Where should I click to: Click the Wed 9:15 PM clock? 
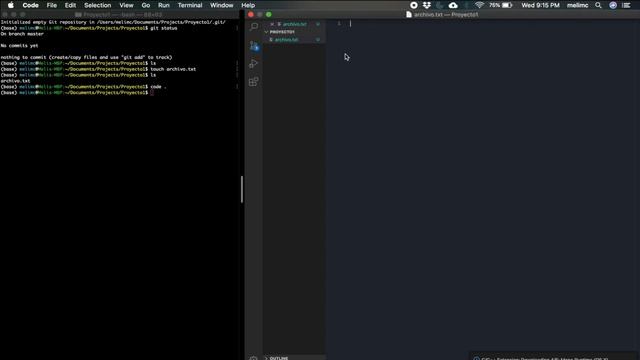pos(540,5)
